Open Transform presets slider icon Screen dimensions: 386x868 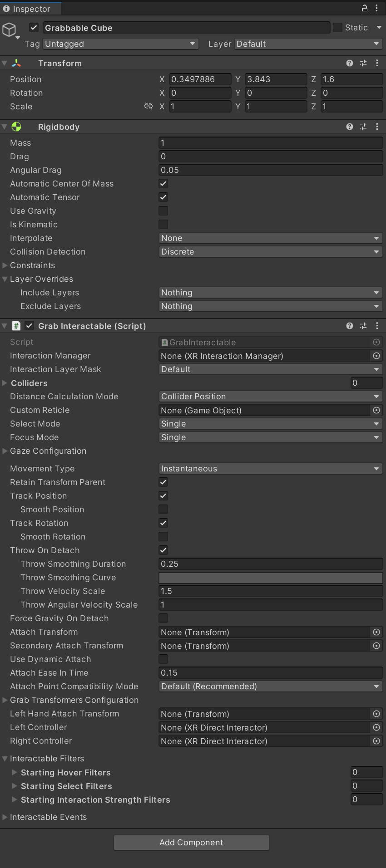tap(363, 63)
